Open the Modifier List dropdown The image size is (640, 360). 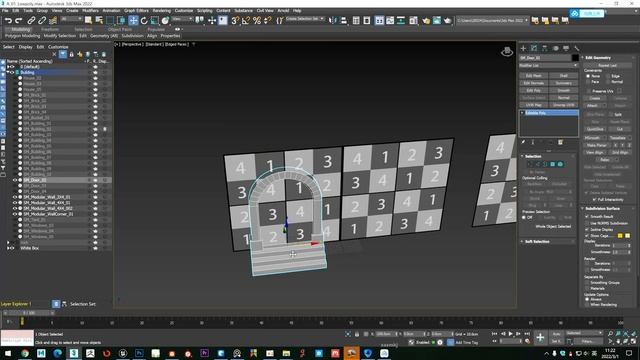coord(549,65)
